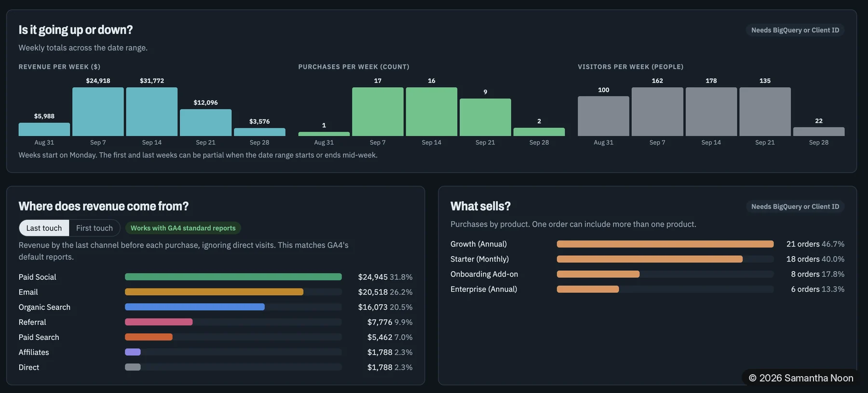Image resolution: width=868 pixels, height=393 pixels.
Task: Select the Sep 7 purchases bar showing 17
Action: [378, 112]
